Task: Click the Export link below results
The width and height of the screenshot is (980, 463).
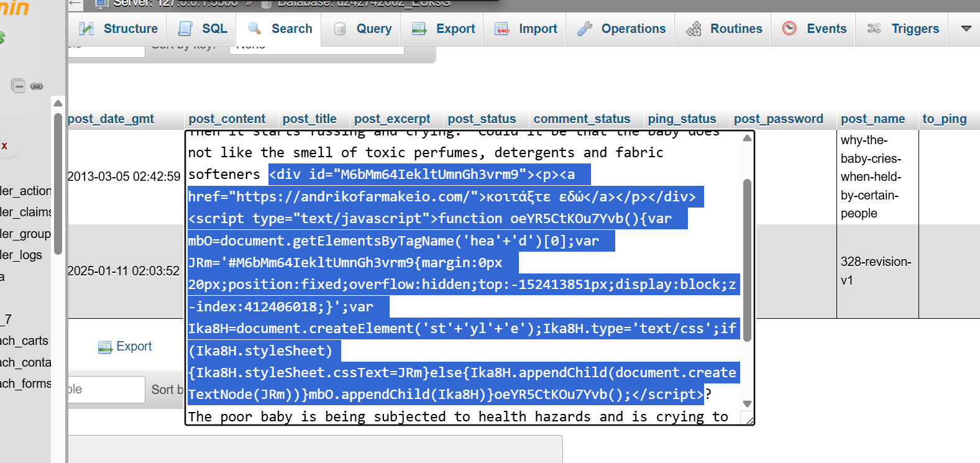Action: tap(134, 346)
